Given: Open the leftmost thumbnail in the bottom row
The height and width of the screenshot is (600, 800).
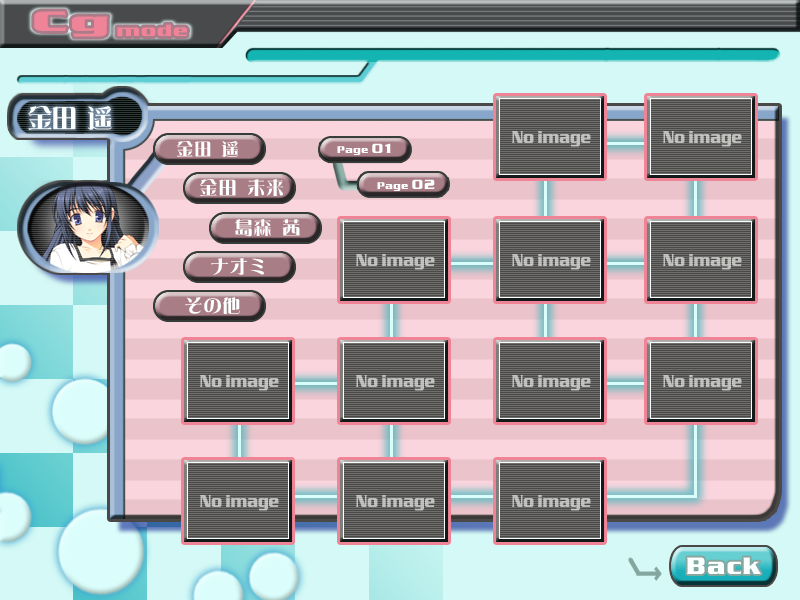Looking at the screenshot, I should [238, 501].
